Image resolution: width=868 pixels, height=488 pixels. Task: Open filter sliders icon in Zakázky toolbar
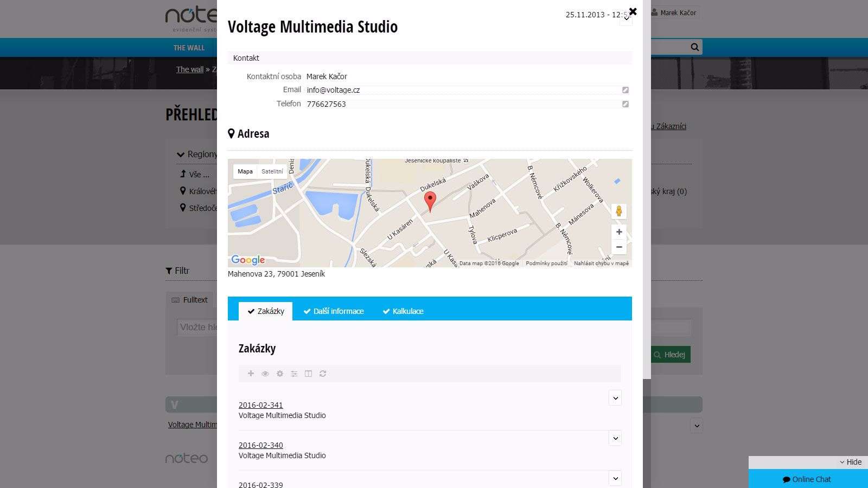[294, 374]
